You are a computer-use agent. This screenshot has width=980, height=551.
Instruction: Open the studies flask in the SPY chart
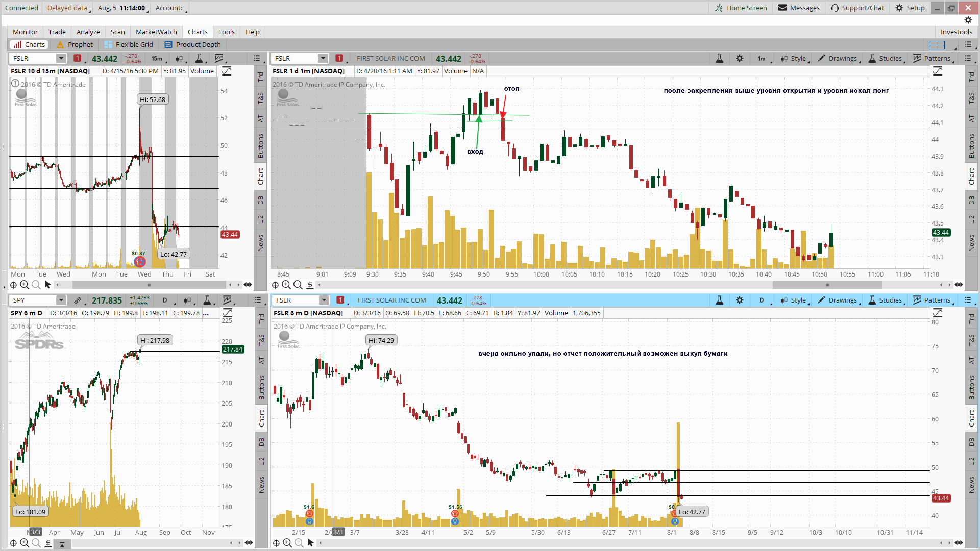207,300
